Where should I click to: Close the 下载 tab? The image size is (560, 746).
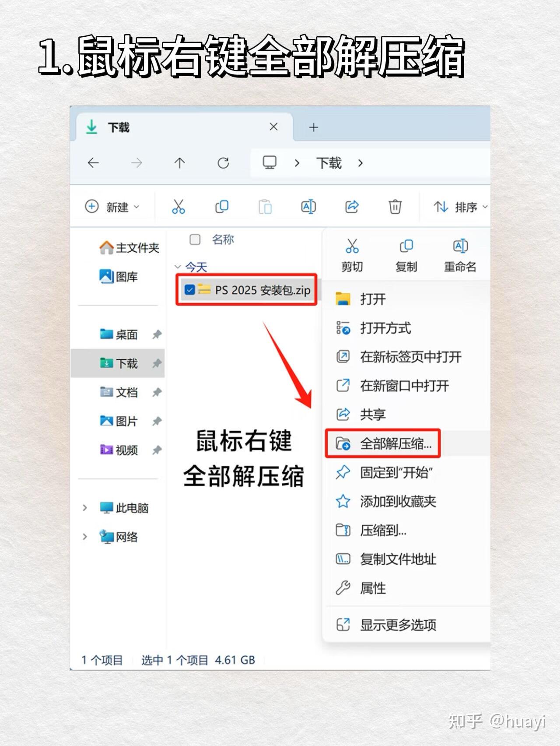click(274, 127)
